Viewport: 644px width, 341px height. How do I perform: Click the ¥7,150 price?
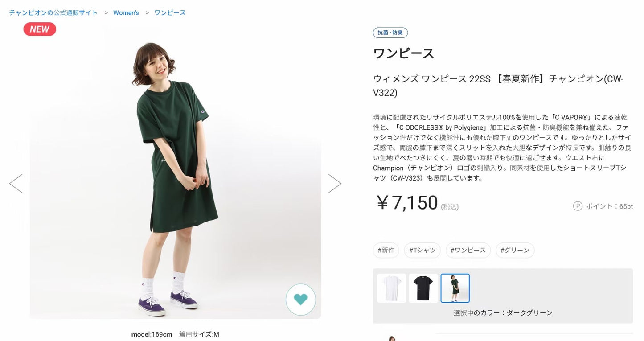pos(407,203)
